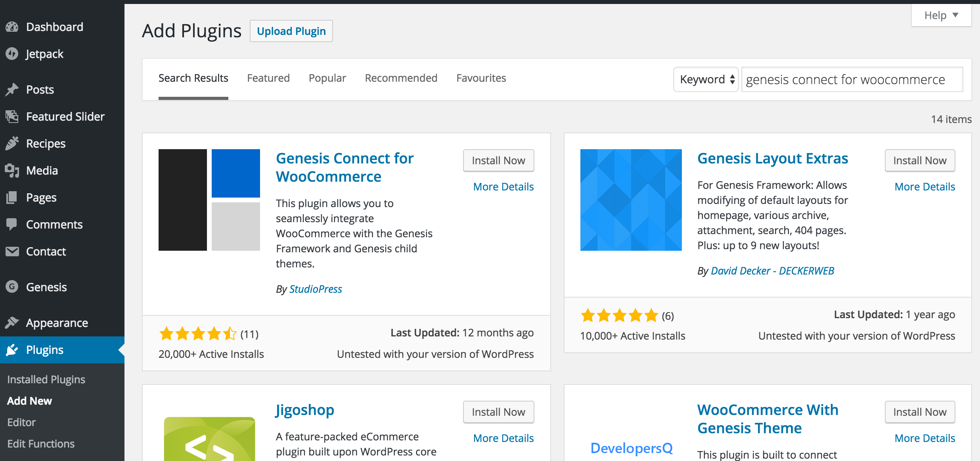Open StudioPress author link
Screen dimensions: 980x461
[x=316, y=289]
